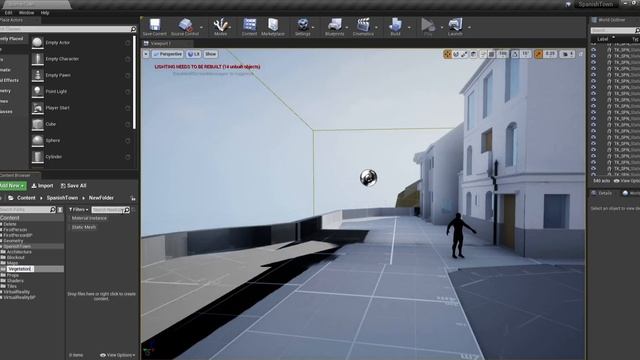
Task: Click the Launch toolbar icon
Action: click(455, 25)
